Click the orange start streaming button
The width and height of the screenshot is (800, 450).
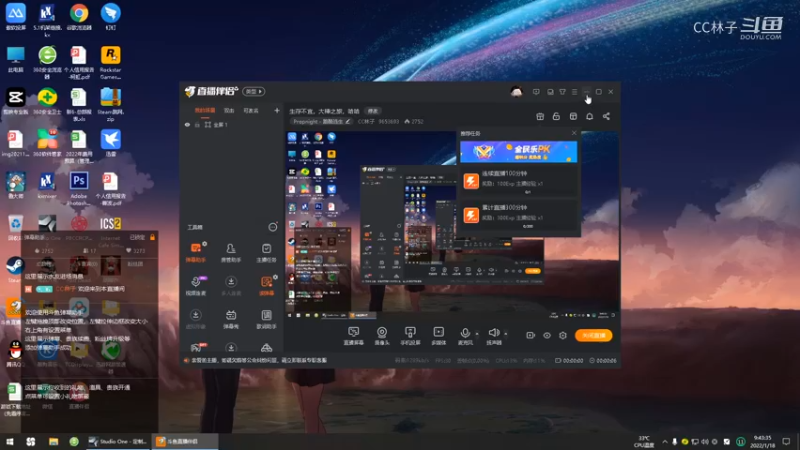pos(593,335)
